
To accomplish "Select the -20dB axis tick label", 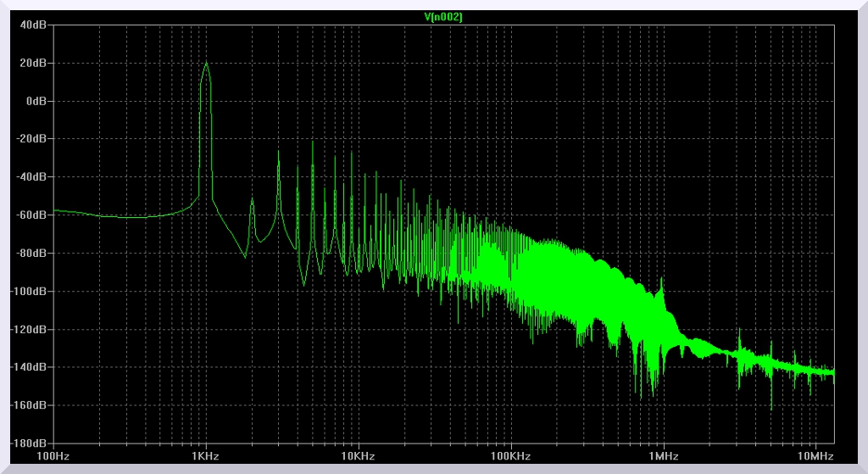I will point(32,139).
